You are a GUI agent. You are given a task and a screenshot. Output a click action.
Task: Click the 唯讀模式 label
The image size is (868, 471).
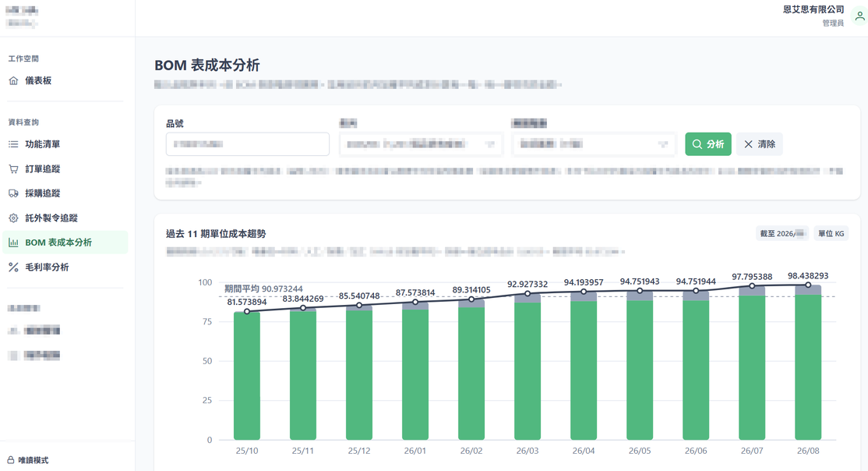click(x=34, y=460)
